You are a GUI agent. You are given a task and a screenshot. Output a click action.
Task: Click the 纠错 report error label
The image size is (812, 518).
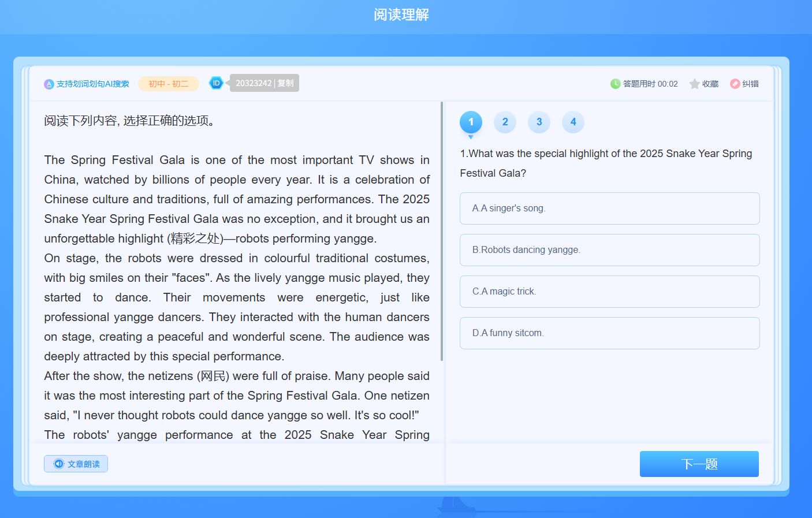750,84
